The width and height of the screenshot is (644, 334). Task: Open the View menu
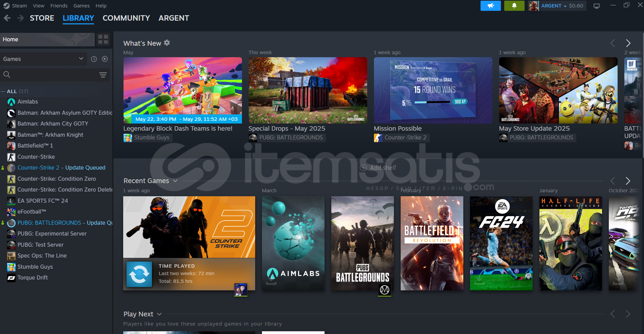click(x=39, y=6)
